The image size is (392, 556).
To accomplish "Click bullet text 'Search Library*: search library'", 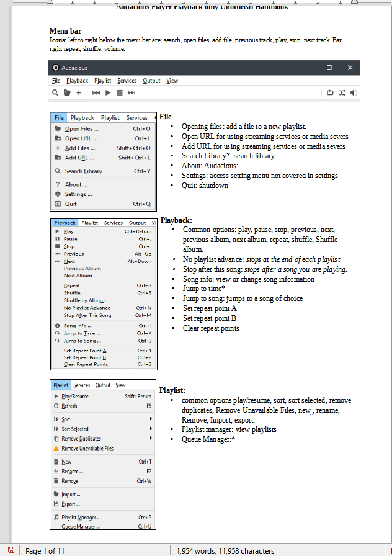I will tap(228, 156).
